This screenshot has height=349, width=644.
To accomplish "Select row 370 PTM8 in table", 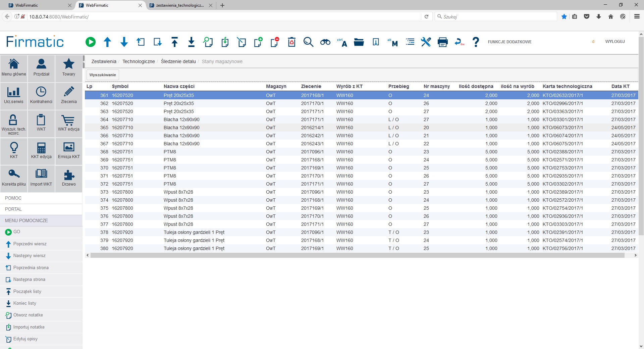I will 170,168.
